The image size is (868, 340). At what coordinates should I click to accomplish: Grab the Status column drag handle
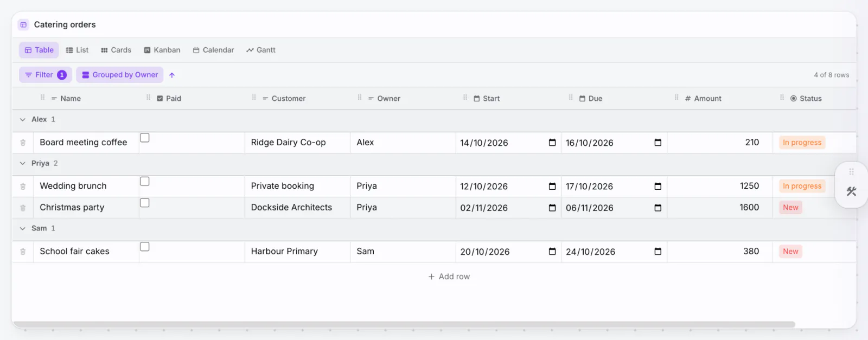(x=782, y=98)
